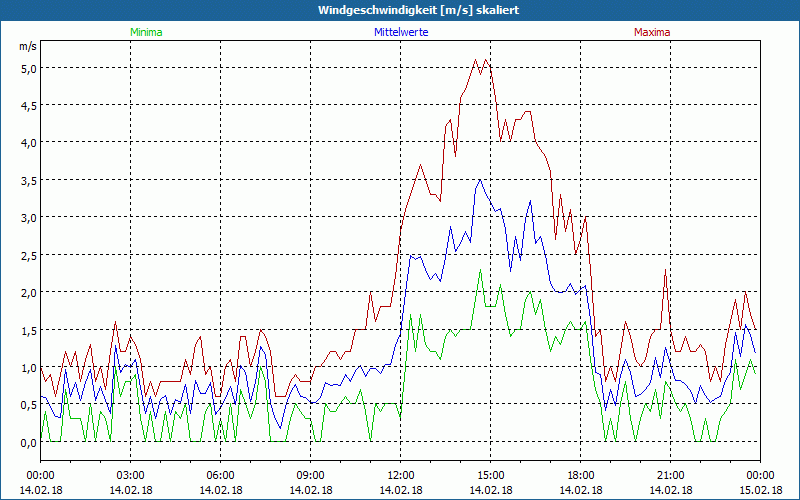This screenshot has height=500, width=800.
Task: Select the 3,0 y-axis label
Action: (29, 218)
